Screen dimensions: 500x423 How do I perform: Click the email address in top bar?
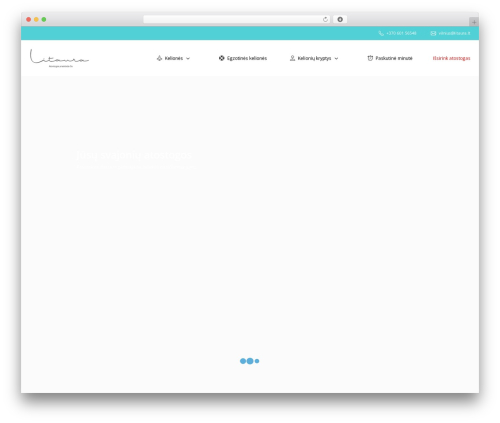click(x=454, y=33)
